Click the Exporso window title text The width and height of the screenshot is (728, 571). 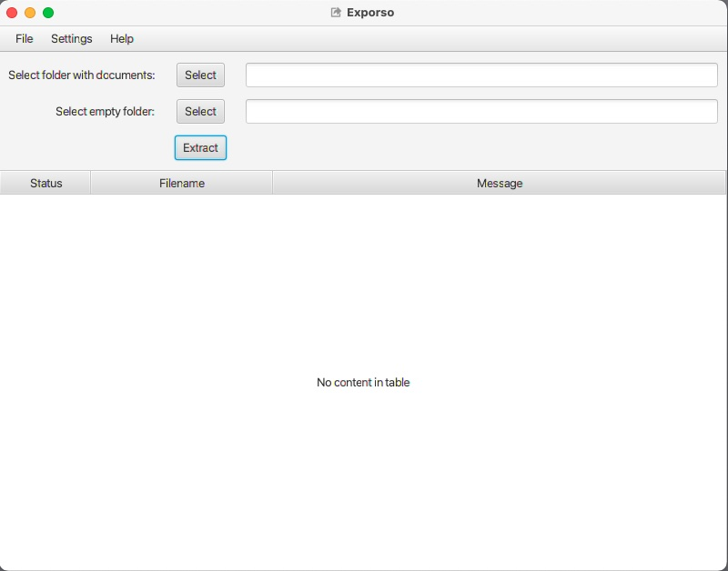pos(370,12)
